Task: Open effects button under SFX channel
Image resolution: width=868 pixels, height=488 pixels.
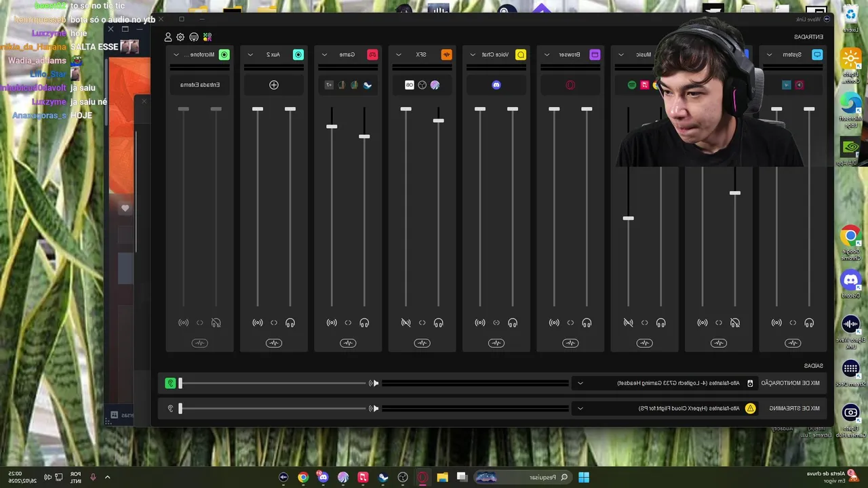Action: click(x=422, y=343)
